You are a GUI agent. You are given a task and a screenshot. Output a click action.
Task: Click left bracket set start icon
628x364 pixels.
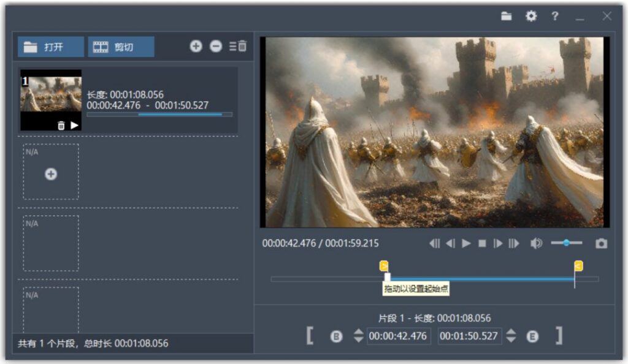point(310,336)
